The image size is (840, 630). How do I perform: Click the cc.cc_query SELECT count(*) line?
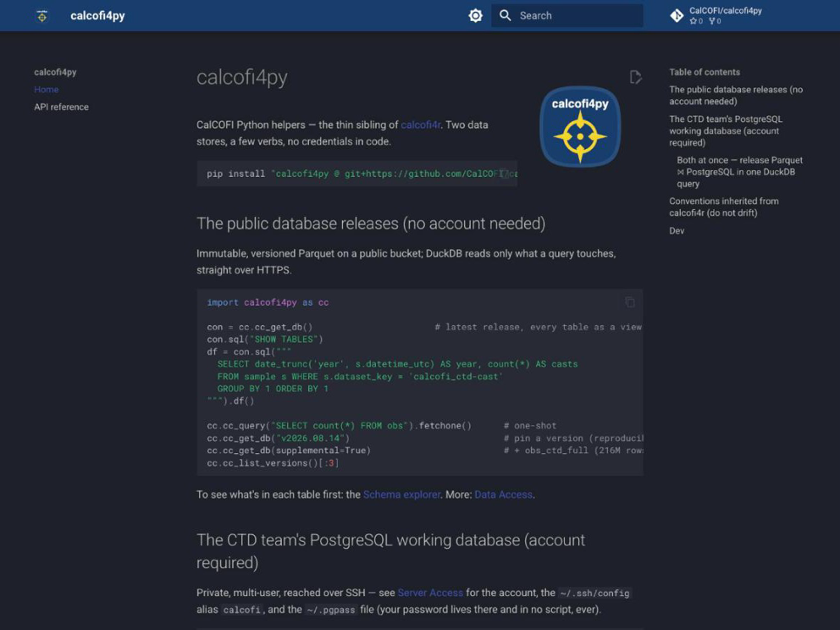pyautogui.click(x=339, y=425)
